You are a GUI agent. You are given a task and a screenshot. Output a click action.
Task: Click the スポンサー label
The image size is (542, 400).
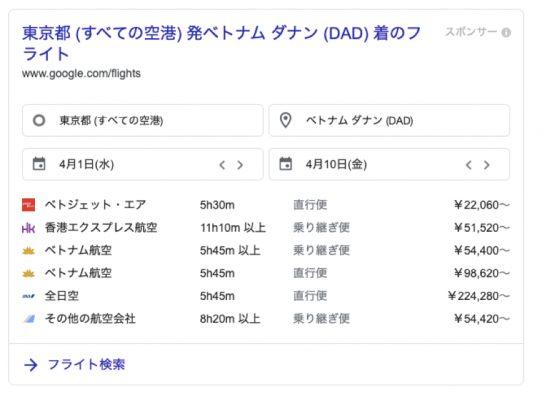[471, 32]
